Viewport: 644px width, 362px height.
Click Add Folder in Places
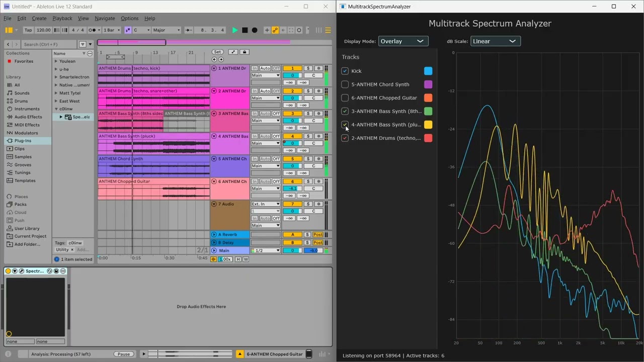pos(27,244)
